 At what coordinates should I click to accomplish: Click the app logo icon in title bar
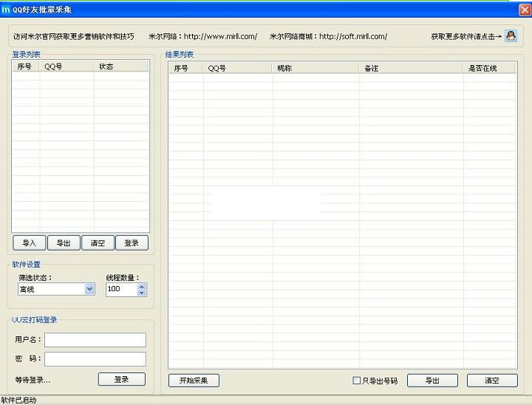[7, 9]
